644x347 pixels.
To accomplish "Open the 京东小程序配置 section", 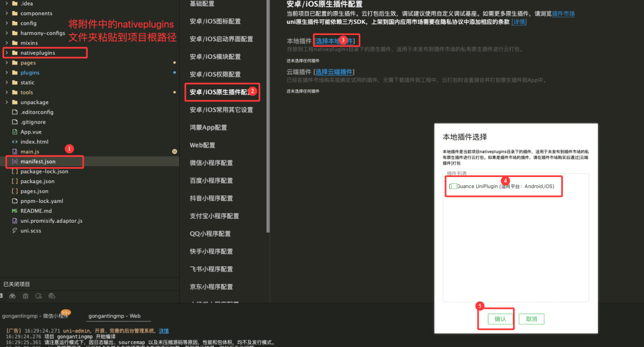I will (x=212, y=287).
